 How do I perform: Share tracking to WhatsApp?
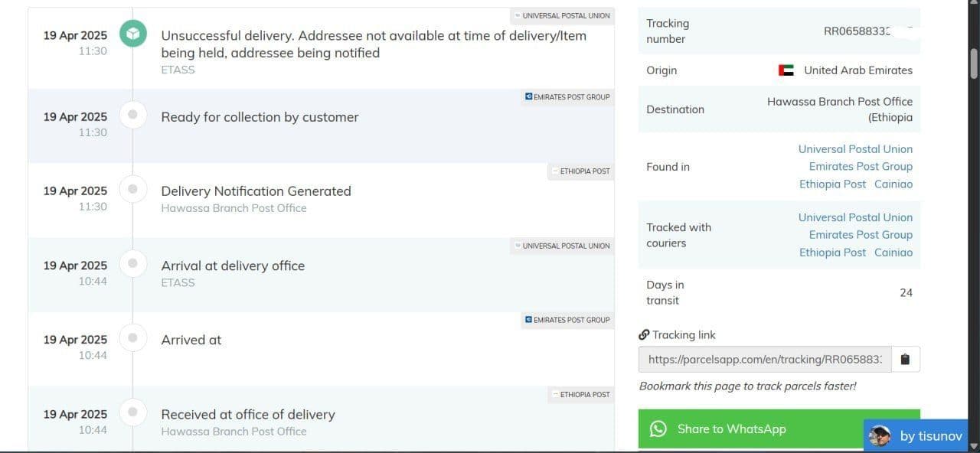click(x=779, y=429)
